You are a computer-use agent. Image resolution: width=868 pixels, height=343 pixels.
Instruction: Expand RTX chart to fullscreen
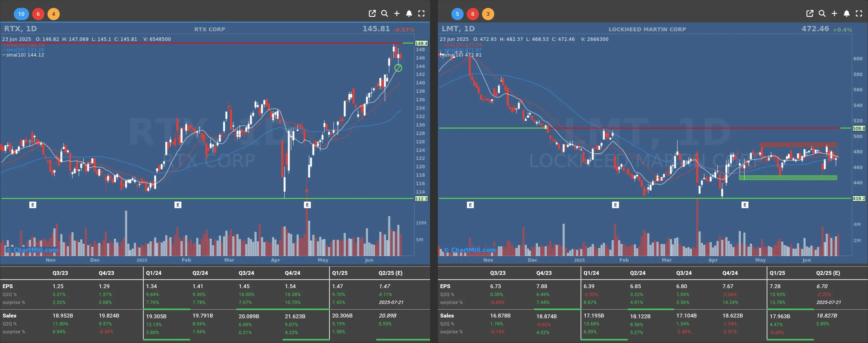(421, 14)
